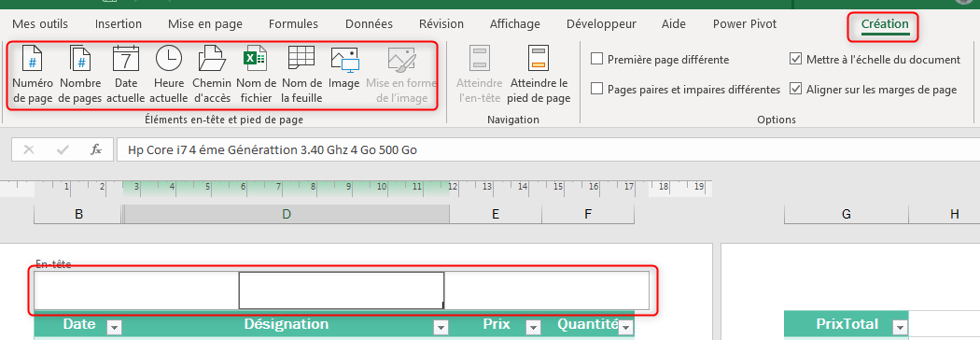The image size is (980, 340).
Task: Insert the Heure actuelle clock element
Action: 169,75
